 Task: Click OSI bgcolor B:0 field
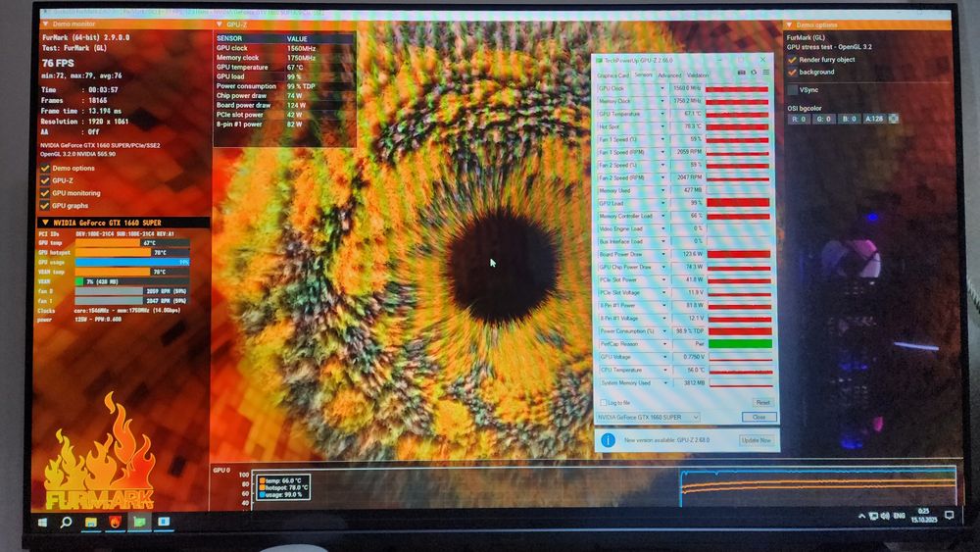click(x=849, y=119)
